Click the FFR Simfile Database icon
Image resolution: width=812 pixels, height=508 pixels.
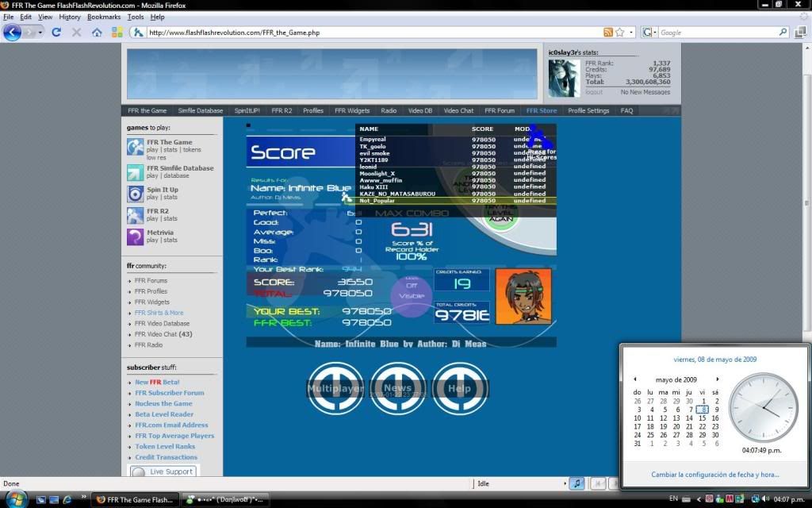point(135,172)
